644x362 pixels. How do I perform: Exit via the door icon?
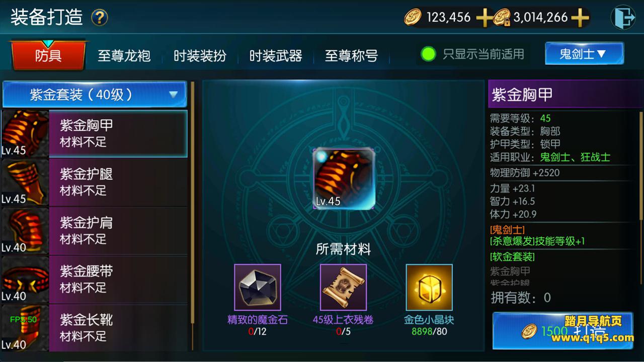623,18
